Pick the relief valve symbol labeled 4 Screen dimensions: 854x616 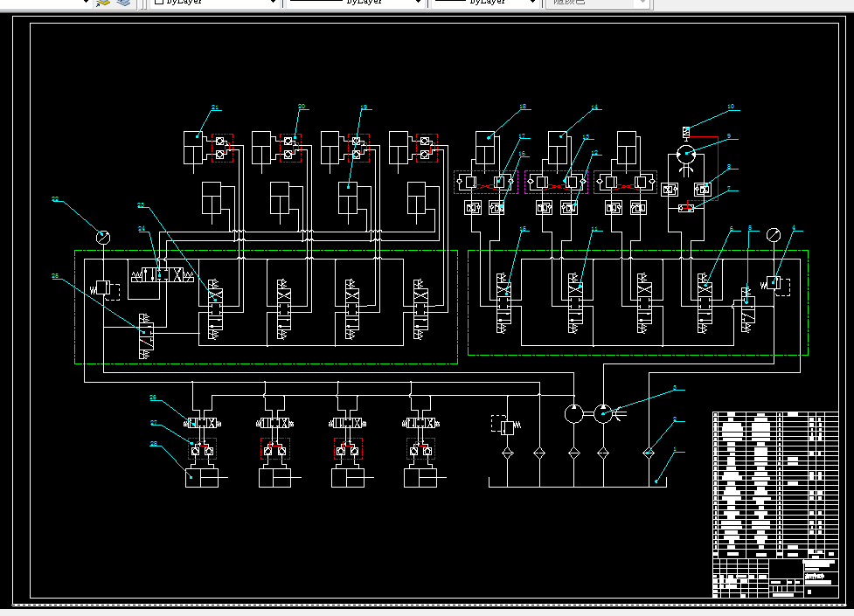[x=774, y=283]
